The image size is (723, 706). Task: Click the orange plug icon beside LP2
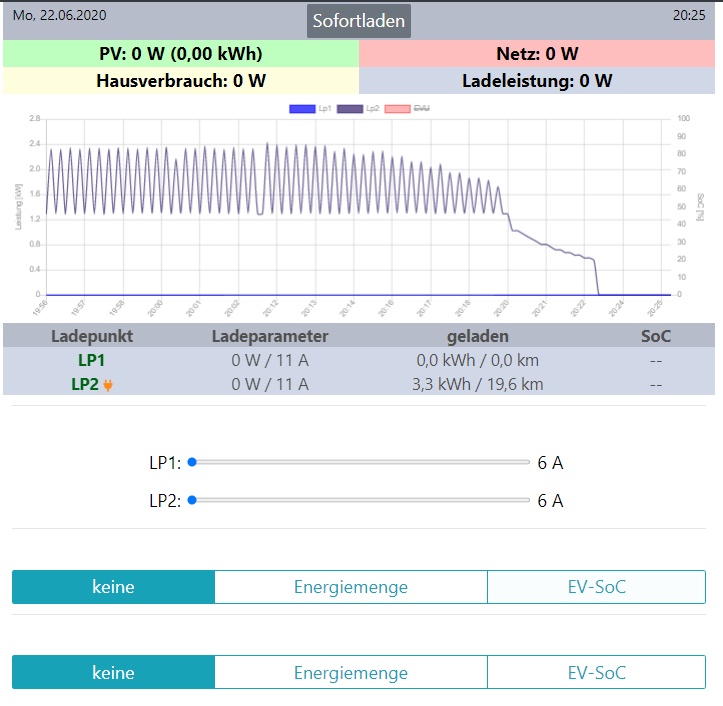coord(108,385)
